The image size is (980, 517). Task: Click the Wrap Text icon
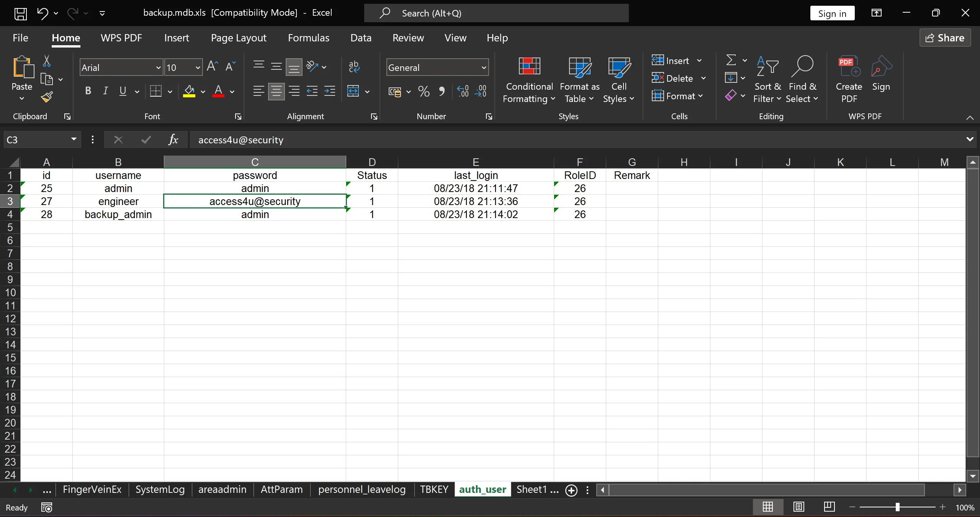pyautogui.click(x=354, y=67)
